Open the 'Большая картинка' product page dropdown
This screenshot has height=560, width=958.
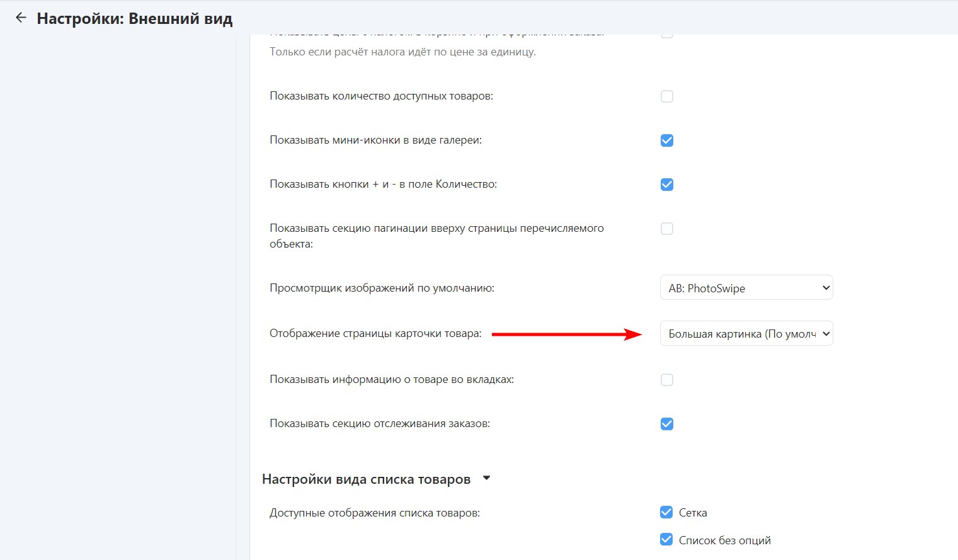[x=746, y=334]
